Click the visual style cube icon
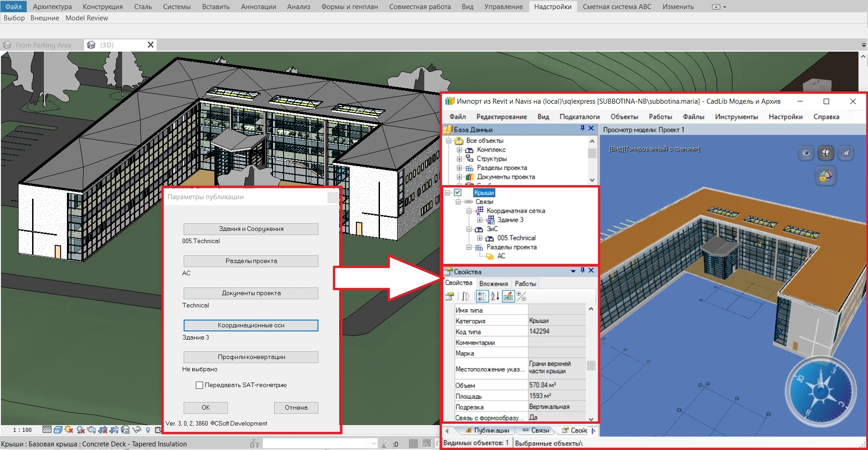Viewport: 868px width, 450px height. click(x=58, y=430)
